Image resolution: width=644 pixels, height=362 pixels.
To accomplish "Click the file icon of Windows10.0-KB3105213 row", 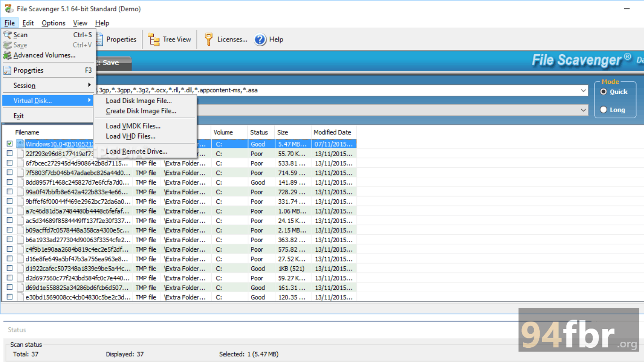I will pos(20,144).
